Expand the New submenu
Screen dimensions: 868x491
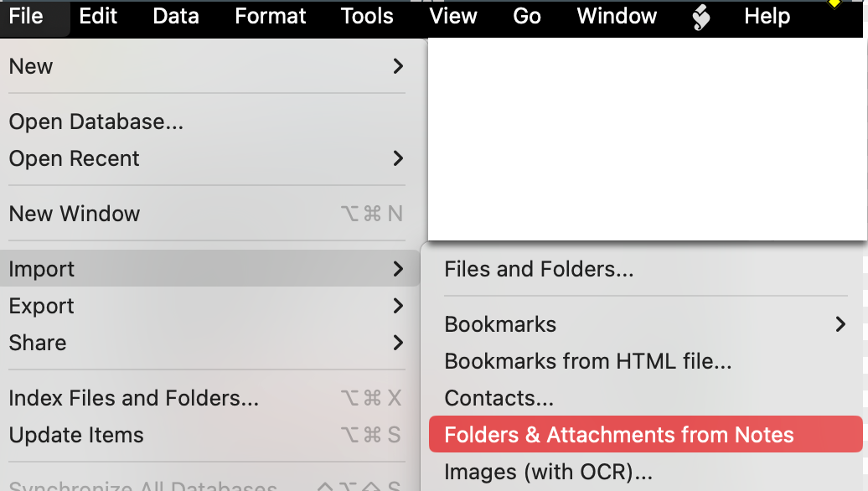205,66
